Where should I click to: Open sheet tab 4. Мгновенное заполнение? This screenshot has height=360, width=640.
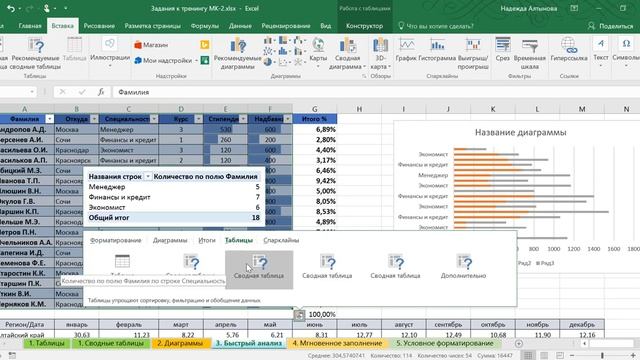[x=337, y=344]
